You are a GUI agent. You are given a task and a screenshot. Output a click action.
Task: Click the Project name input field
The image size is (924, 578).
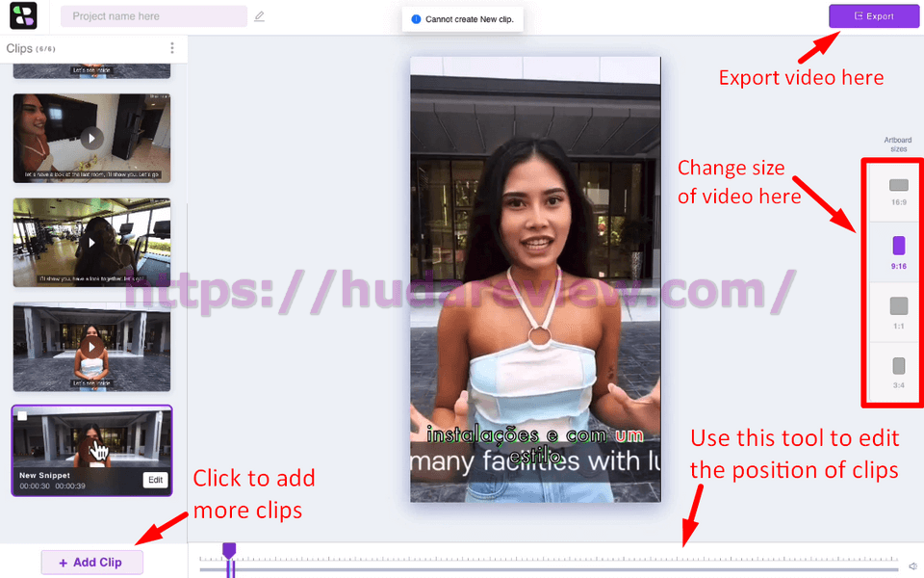coord(154,16)
